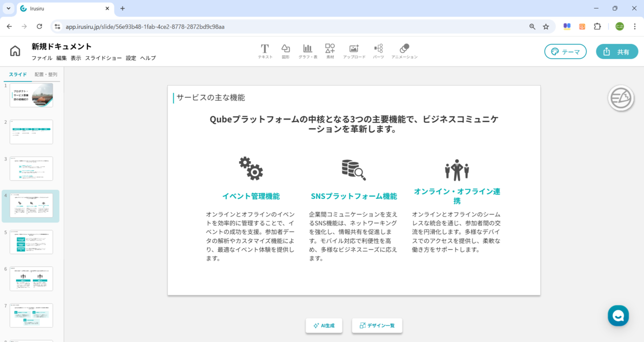Select heading イベント管理機能
644x342 pixels.
pos(251,196)
